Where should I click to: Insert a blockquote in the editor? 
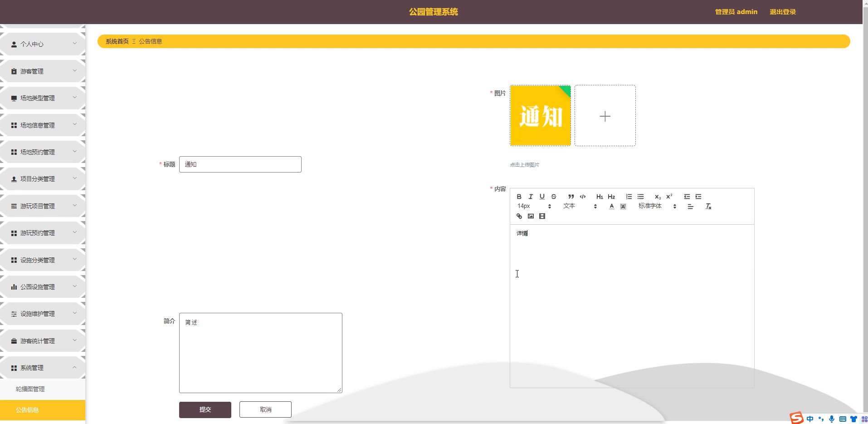pyautogui.click(x=571, y=197)
